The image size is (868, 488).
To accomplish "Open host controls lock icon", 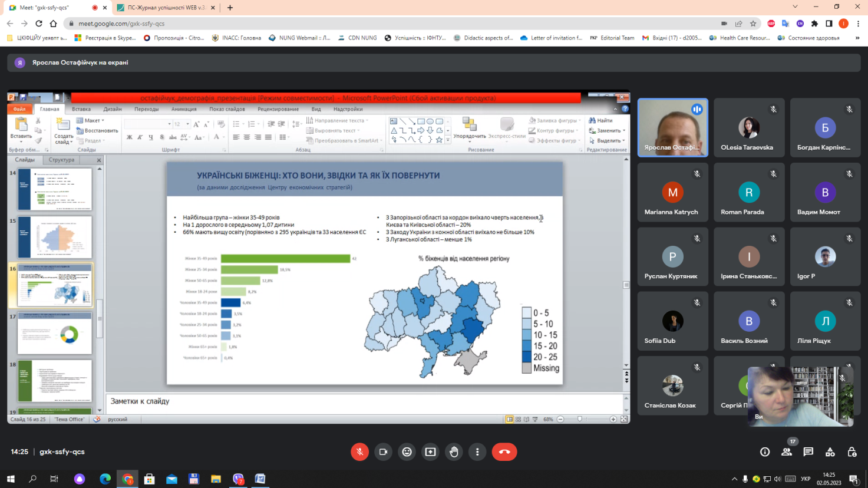I will coord(852,452).
